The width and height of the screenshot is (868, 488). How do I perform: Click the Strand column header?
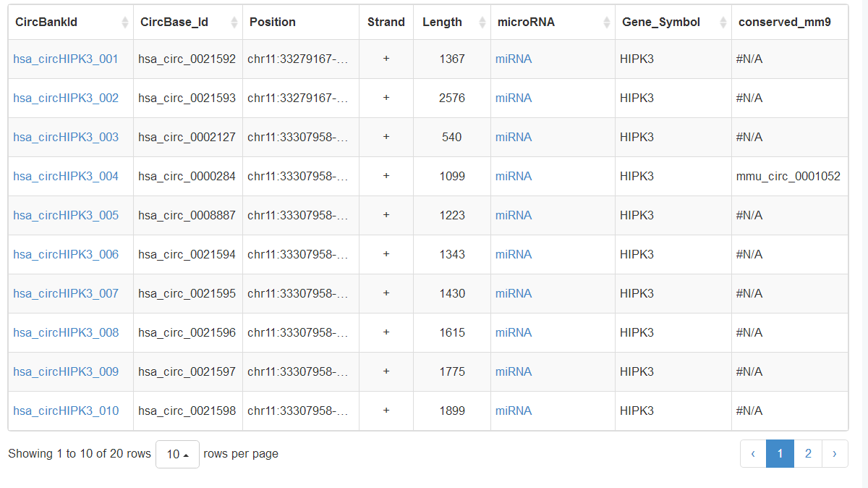coord(386,22)
